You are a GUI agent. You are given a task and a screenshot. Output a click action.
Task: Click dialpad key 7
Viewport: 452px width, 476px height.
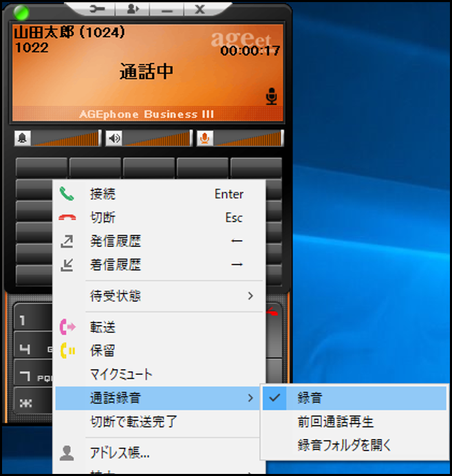coord(33,373)
